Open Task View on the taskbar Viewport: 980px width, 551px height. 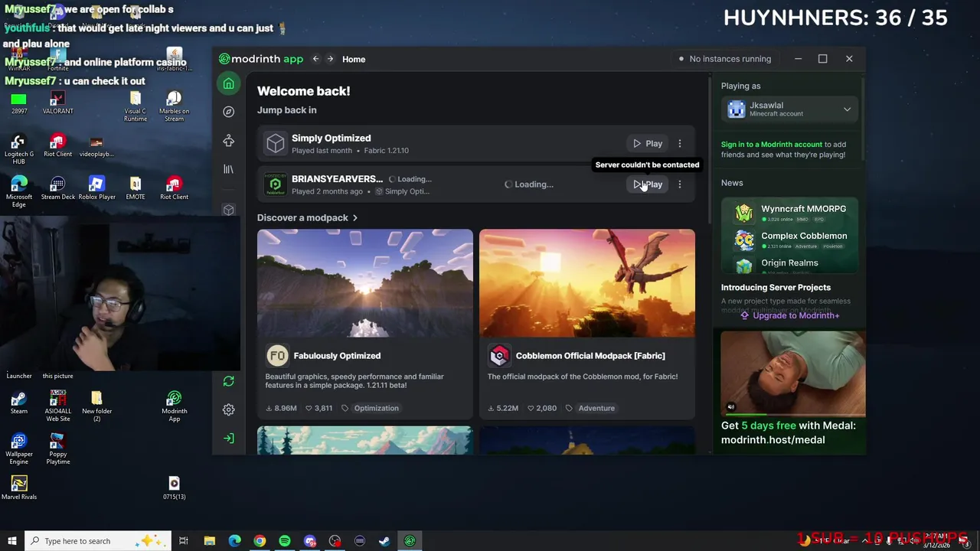pyautogui.click(x=184, y=541)
